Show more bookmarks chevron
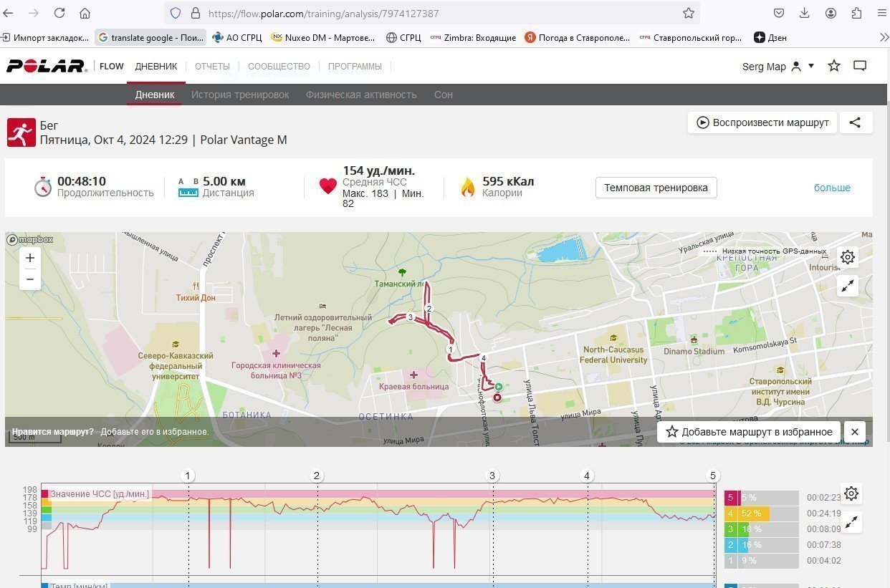The image size is (890, 588). click(884, 37)
